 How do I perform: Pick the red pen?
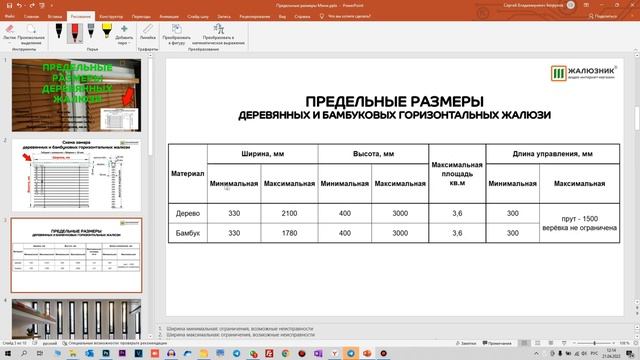pyautogui.click(x=75, y=33)
